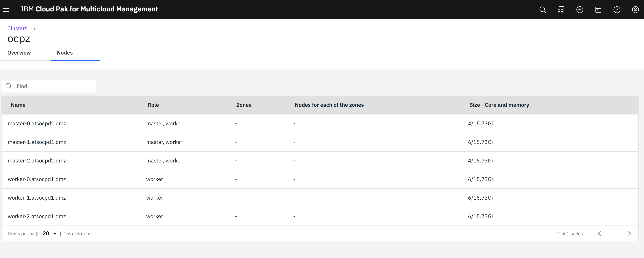This screenshot has height=258, width=644.
Task: Open the user profile avatar icon
Action: click(635, 10)
